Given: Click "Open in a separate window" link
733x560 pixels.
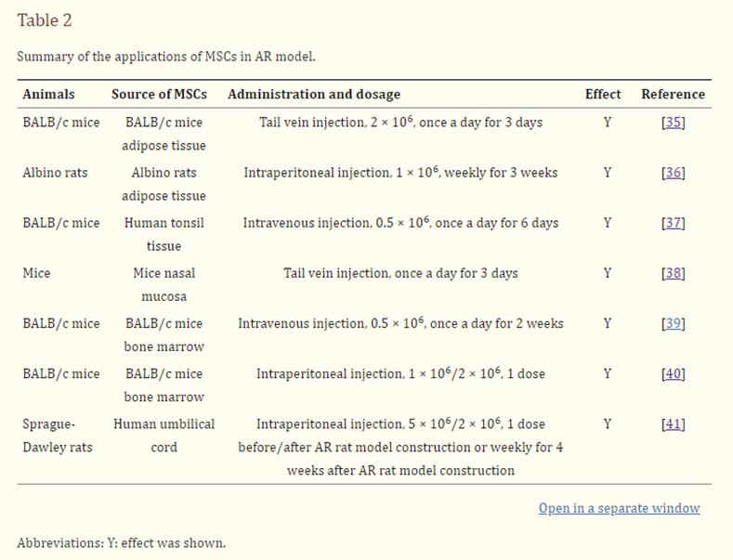Looking at the screenshot, I should point(619,508).
